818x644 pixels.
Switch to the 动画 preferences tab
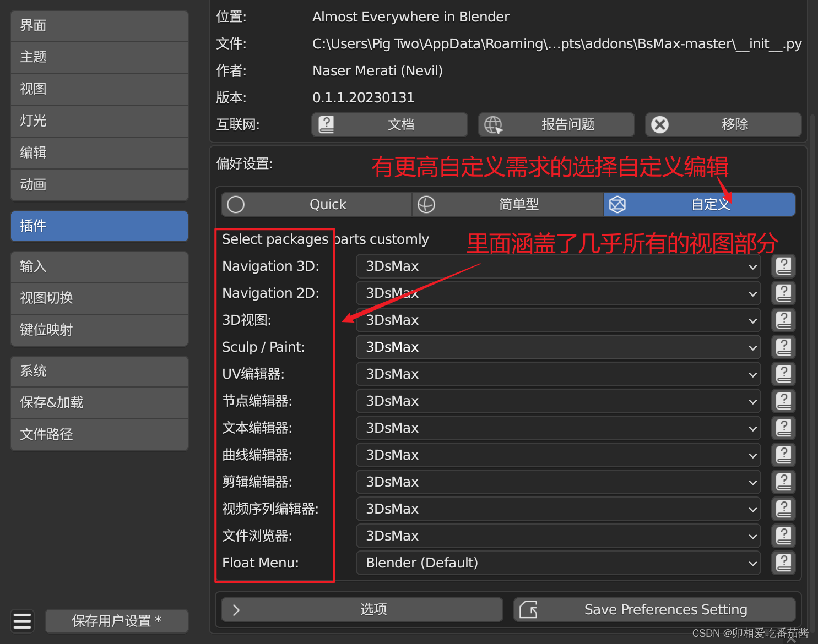(99, 184)
